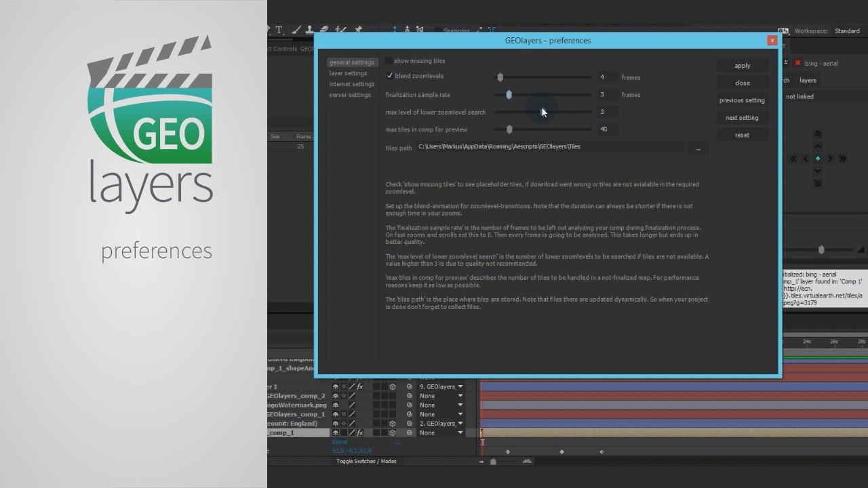This screenshot has width=868, height=488.
Task: Click the blend zoomlevels frames value field
Action: [x=608, y=77]
